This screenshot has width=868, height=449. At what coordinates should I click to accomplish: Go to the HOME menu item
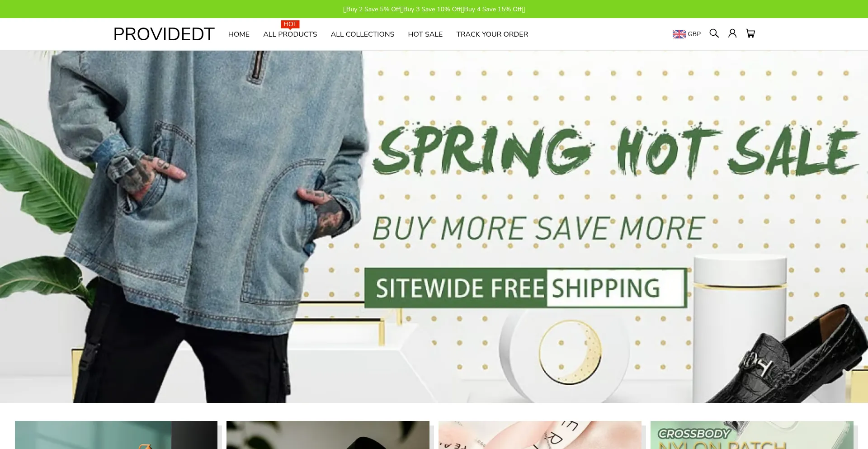click(x=239, y=34)
